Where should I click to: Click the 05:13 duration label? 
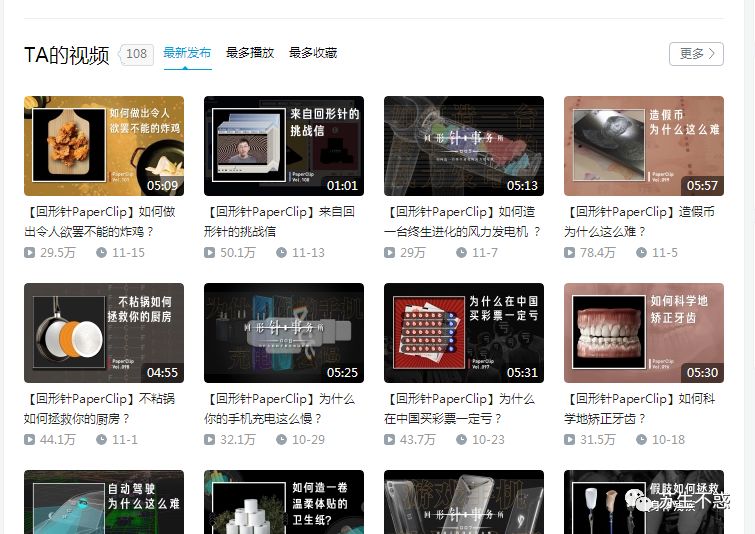tap(522, 185)
